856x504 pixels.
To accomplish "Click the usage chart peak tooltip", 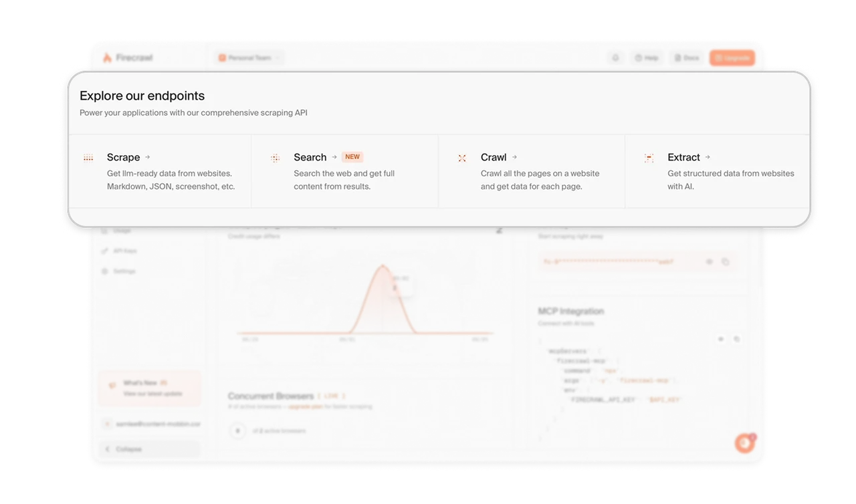I will coord(401,283).
